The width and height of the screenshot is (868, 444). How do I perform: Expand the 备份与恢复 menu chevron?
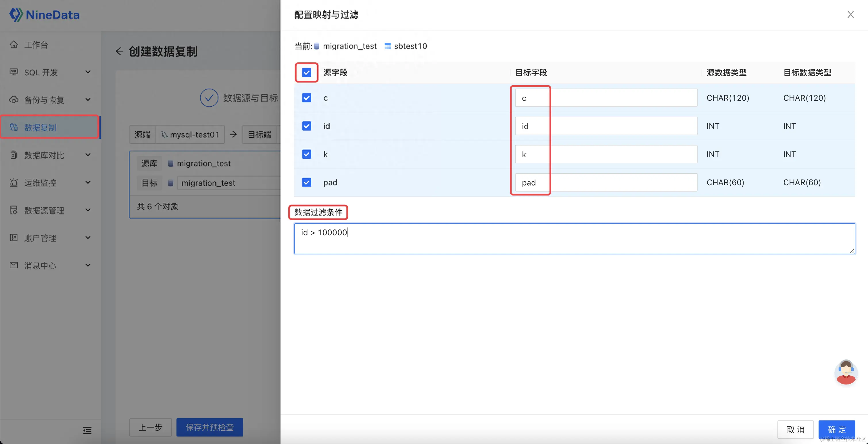point(88,100)
